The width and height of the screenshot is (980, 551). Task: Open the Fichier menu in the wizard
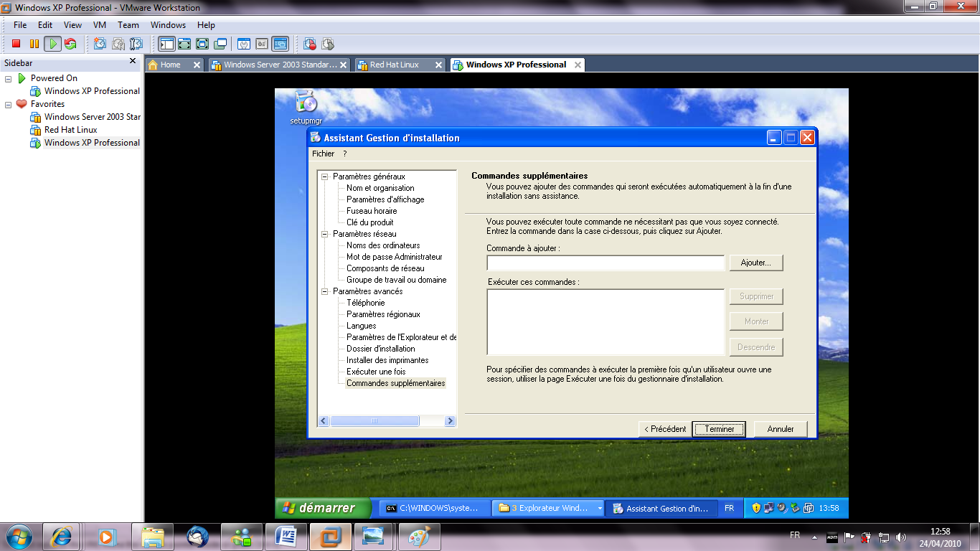323,154
